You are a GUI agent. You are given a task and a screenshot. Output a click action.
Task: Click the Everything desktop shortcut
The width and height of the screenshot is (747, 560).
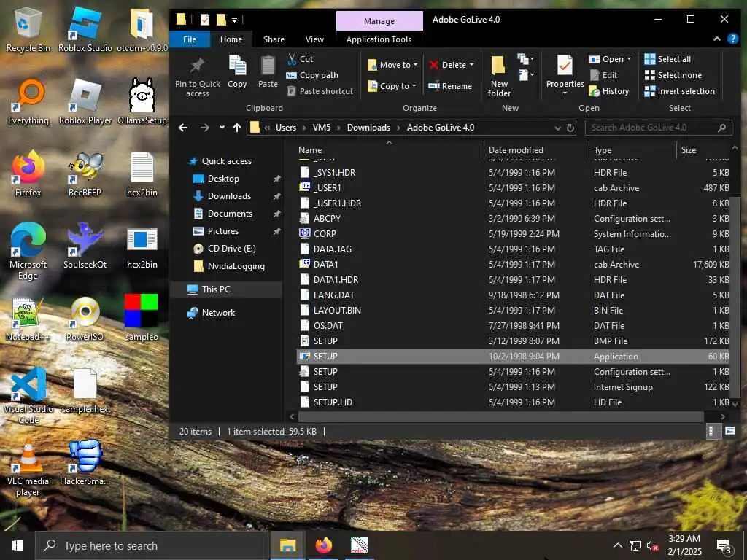click(28, 101)
